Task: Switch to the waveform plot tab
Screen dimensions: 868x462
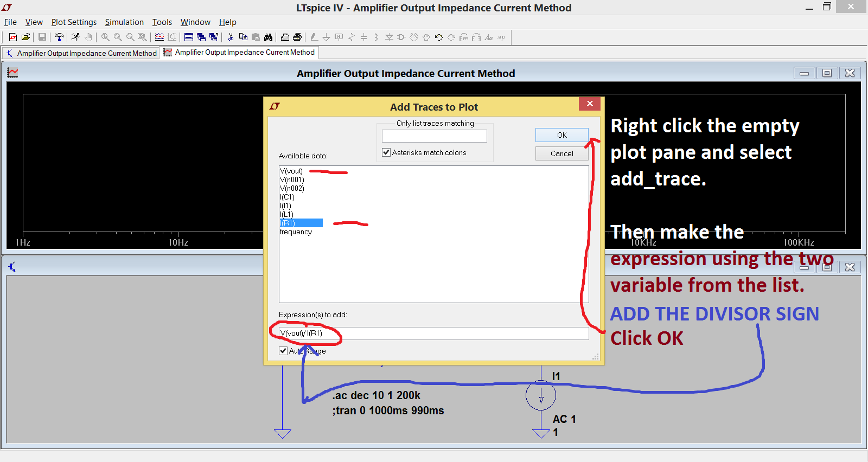Action: point(239,53)
